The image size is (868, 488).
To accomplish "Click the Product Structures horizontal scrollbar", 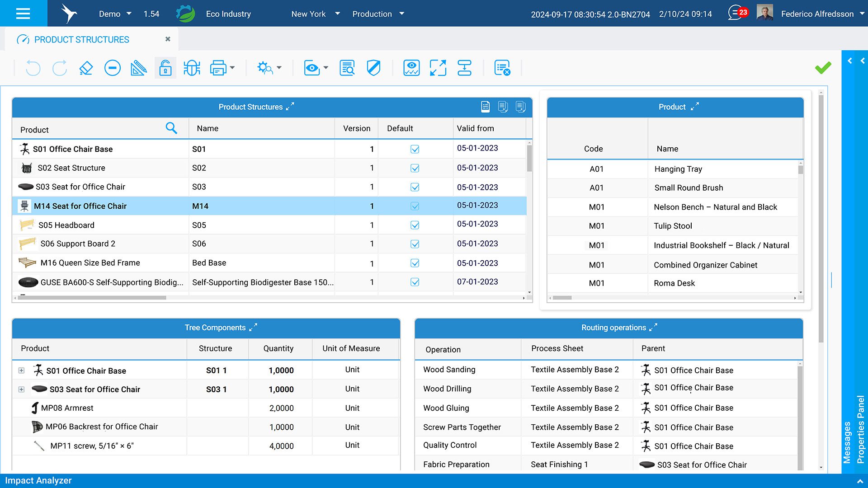I will coord(93,298).
